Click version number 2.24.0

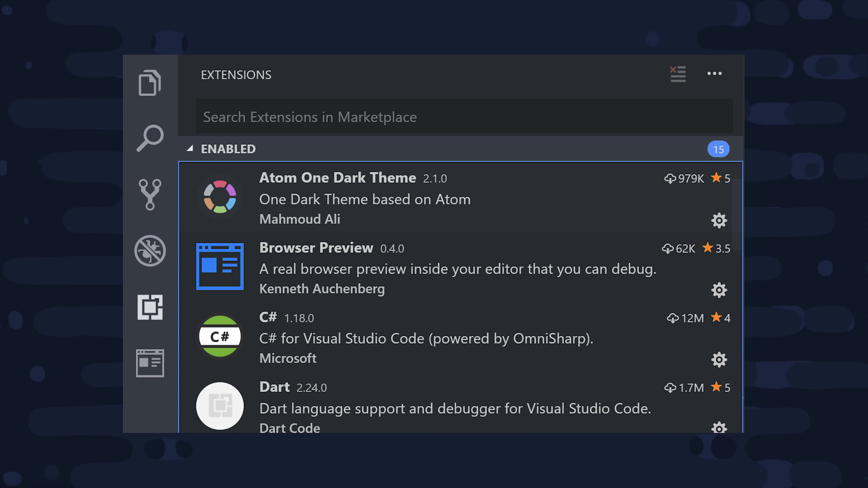click(311, 388)
